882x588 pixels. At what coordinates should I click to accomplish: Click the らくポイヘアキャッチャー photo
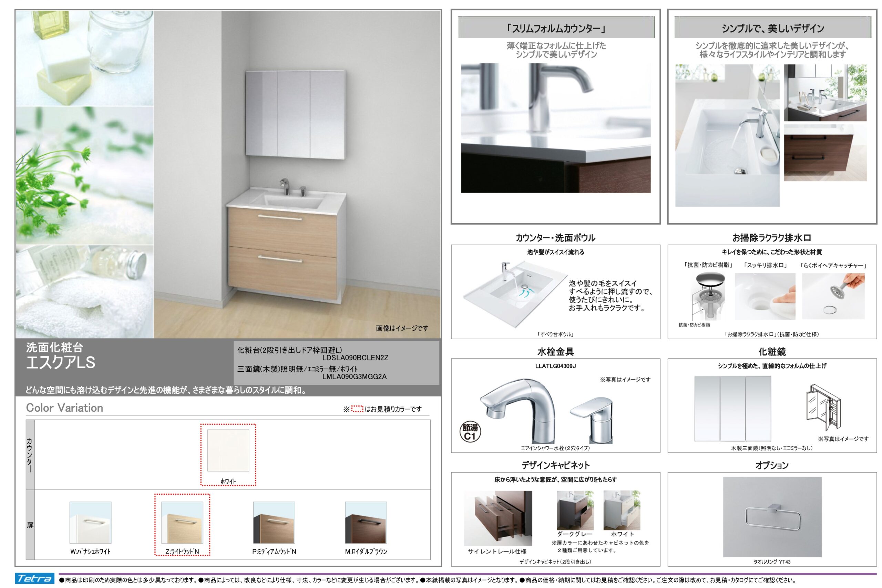point(834,296)
